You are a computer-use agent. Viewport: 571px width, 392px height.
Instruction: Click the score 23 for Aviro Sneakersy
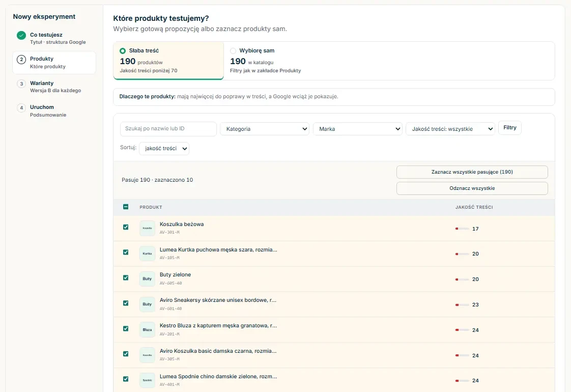[476, 304]
